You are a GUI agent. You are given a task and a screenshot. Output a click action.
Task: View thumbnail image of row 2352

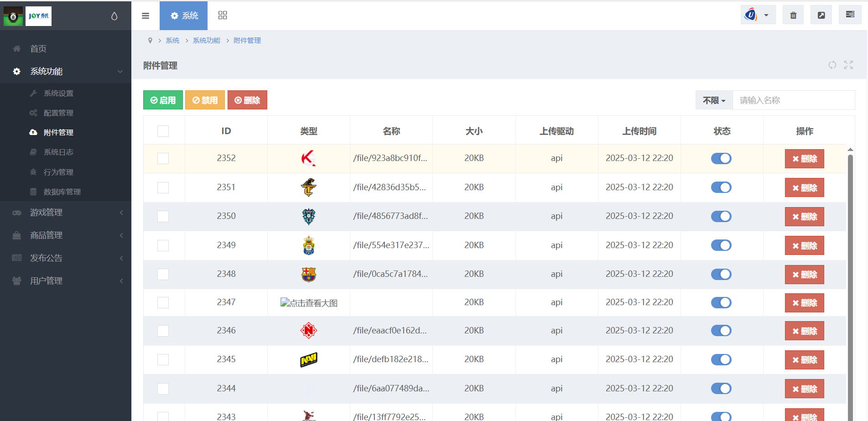click(x=309, y=158)
